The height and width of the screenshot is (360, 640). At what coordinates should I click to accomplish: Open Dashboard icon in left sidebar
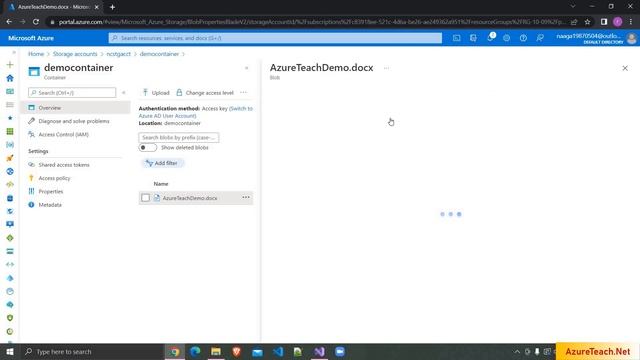click(10, 91)
